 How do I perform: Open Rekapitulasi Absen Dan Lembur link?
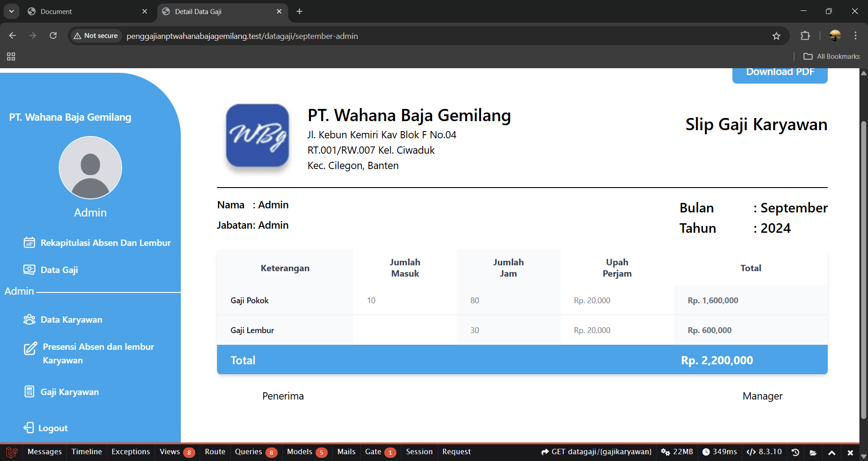pyautogui.click(x=106, y=243)
